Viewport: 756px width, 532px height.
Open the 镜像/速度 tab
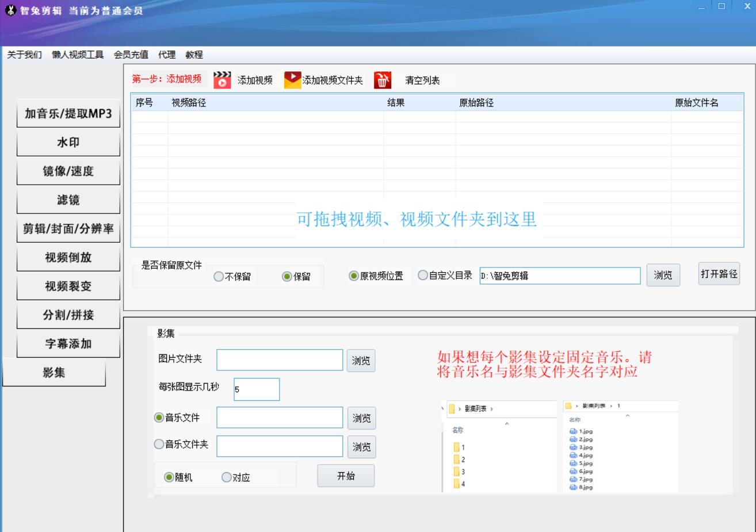68,171
